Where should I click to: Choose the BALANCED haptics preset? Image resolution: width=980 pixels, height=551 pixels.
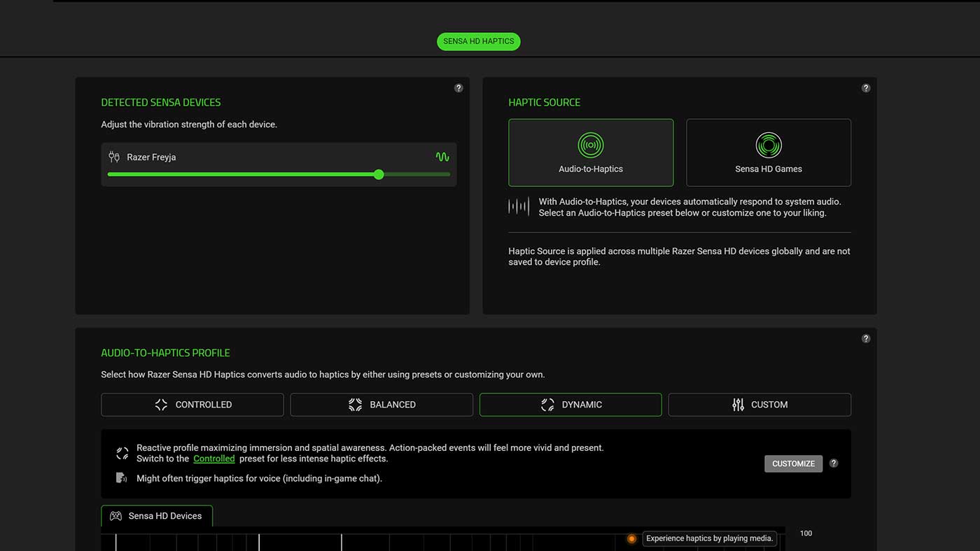point(381,405)
